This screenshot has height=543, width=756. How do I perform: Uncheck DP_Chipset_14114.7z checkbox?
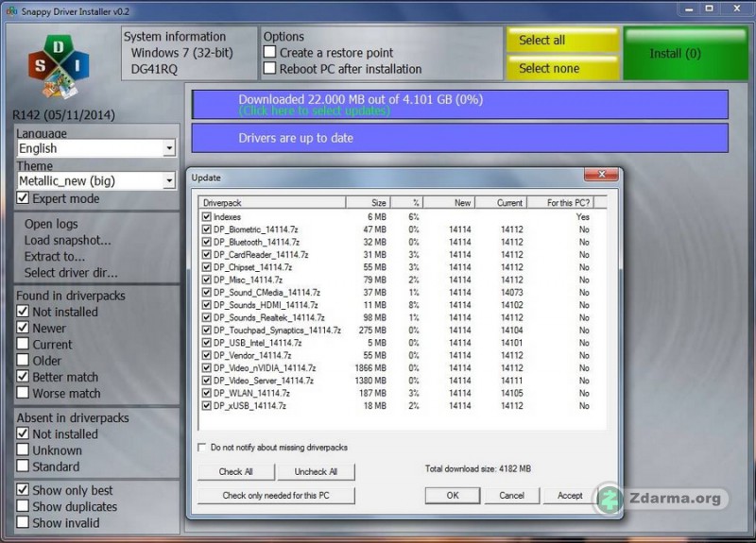coord(206,267)
